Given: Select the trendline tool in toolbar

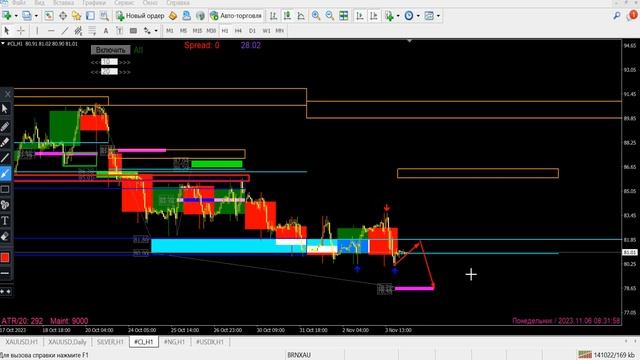Looking at the screenshot, I should tap(64, 31).
